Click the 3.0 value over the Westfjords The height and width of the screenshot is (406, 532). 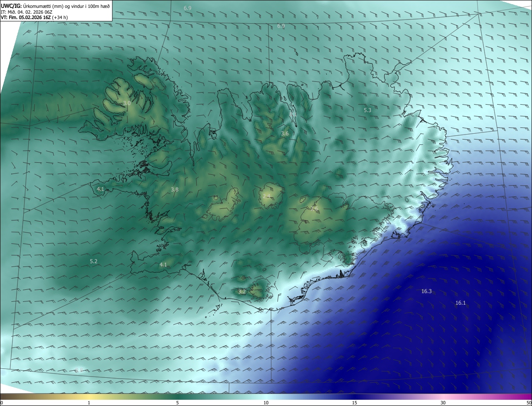pyautogui.click(x=127, y=103)
